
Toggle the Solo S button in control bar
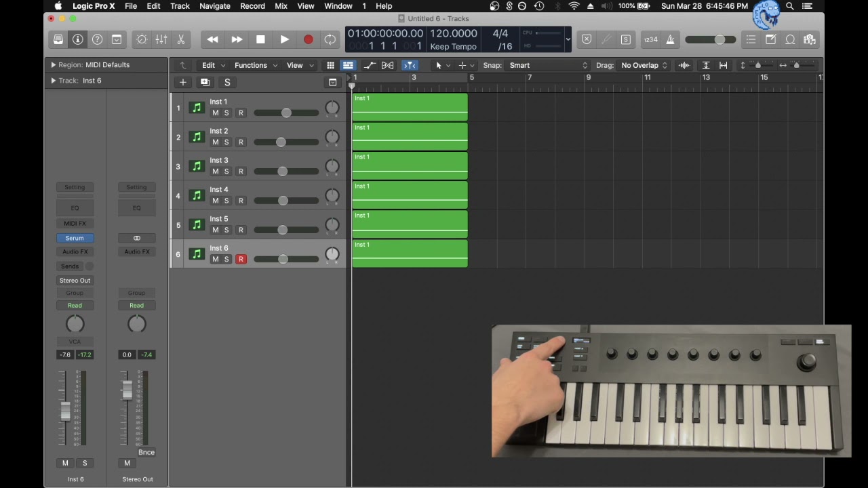pos(625,40)
